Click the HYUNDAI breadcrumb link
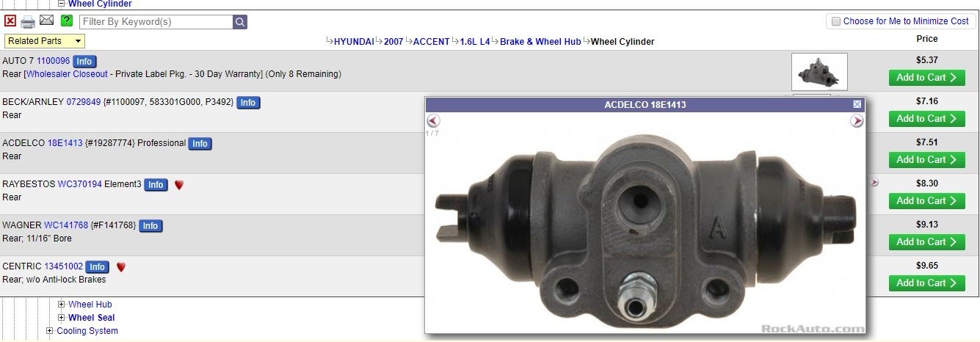 354,42
